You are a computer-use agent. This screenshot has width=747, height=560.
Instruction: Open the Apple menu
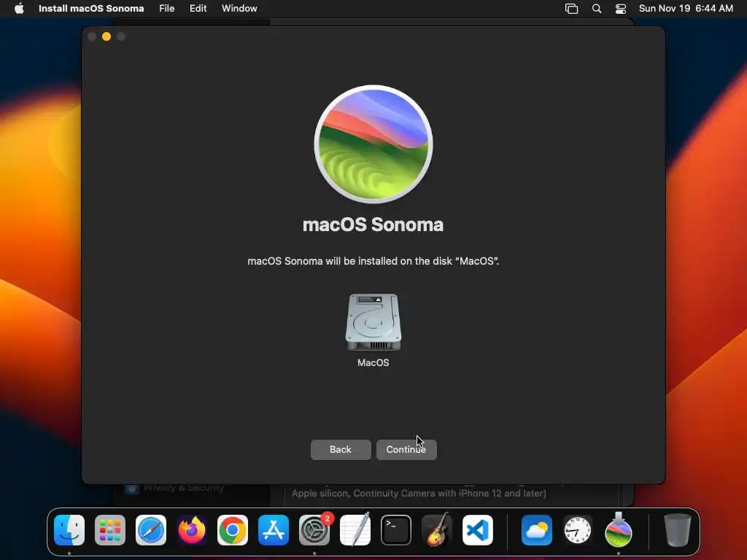[x=19, y=9]
